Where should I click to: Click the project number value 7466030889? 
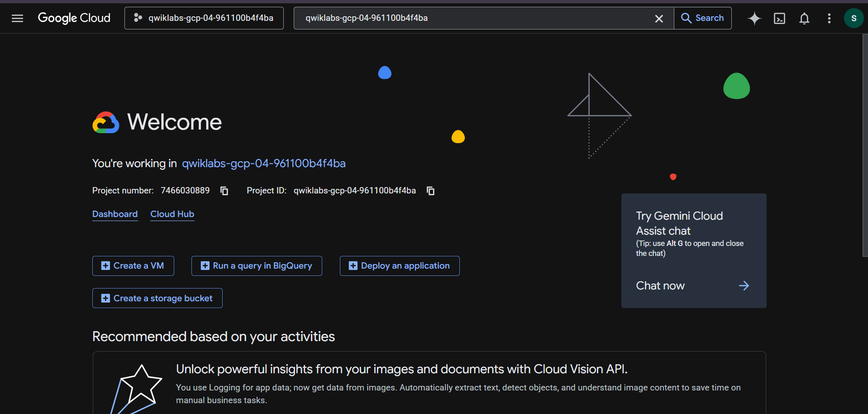(185, 191)
